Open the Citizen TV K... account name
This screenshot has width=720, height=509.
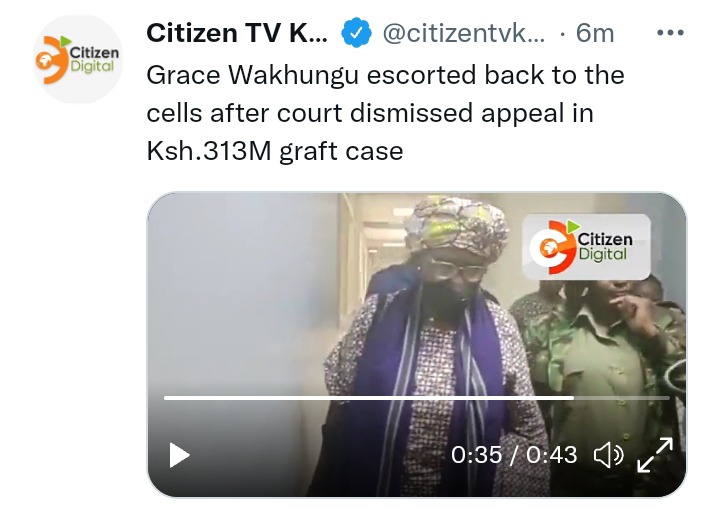[237, 33]
